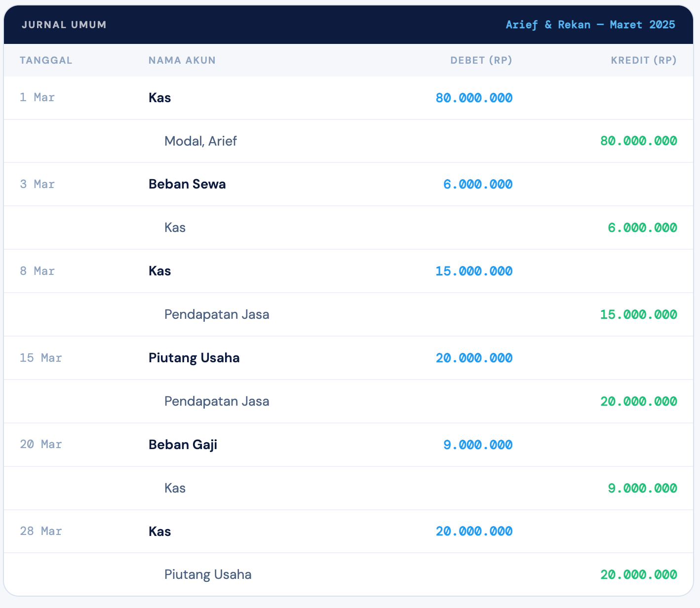Viewport: 700px width, 608px height.
Task: Select the 28 Mar date cell
Action: pos(40,531)
